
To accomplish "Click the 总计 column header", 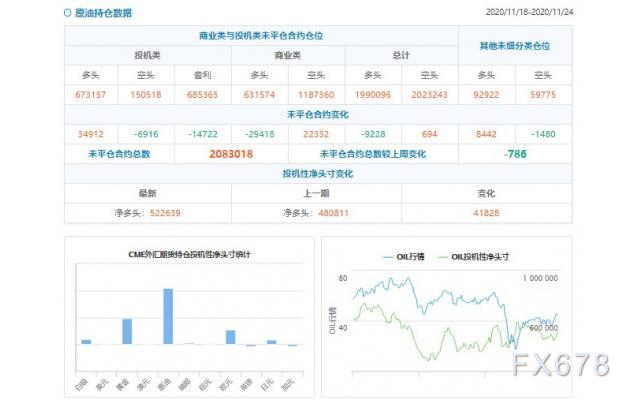I will coord(400,55).
